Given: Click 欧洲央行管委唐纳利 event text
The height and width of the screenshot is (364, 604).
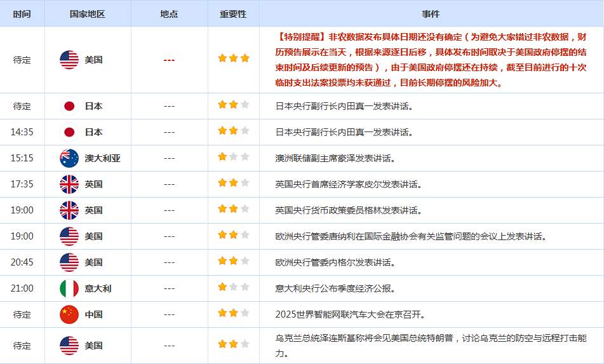Looking at the screenshot, I should pyautogui.click(x=411, y=236).
